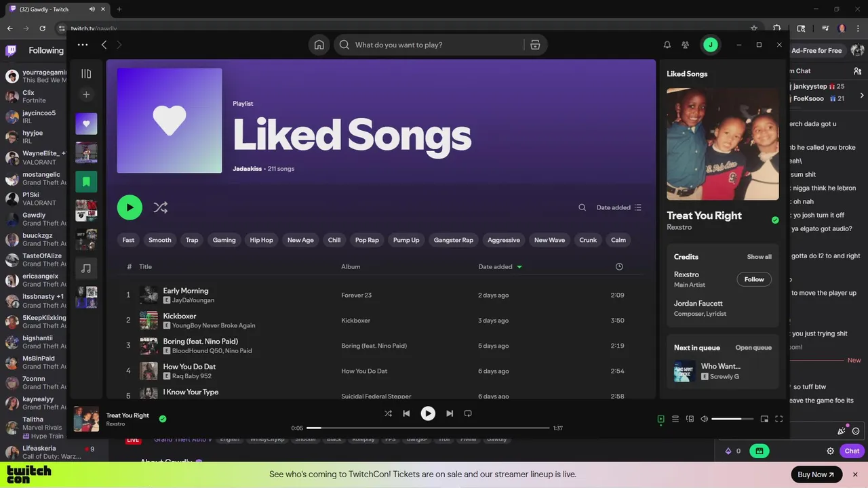The width and height of the screenshot is (868, 488).
Task: Toggle saved checkmark beside Treat You Right title
Action: click(775, 220)
